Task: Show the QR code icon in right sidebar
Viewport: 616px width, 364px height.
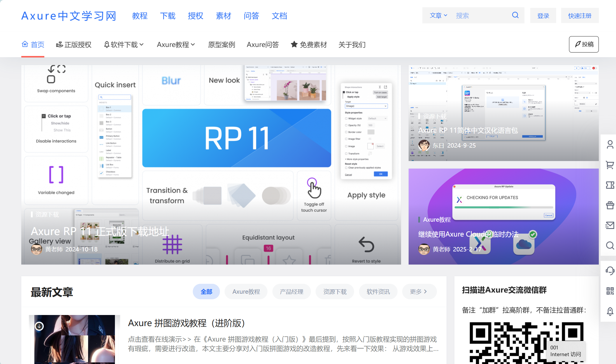Action: pyautogui.click(x=610, y=291)
